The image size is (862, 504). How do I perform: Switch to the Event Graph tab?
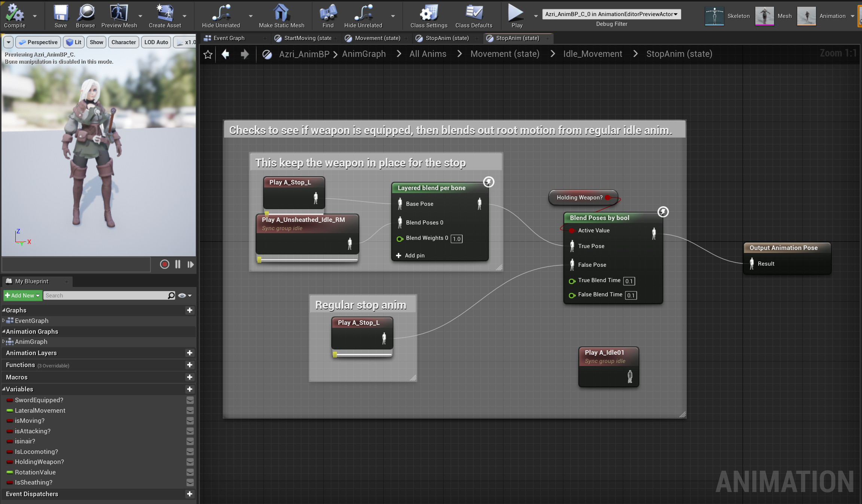[229, 38]
